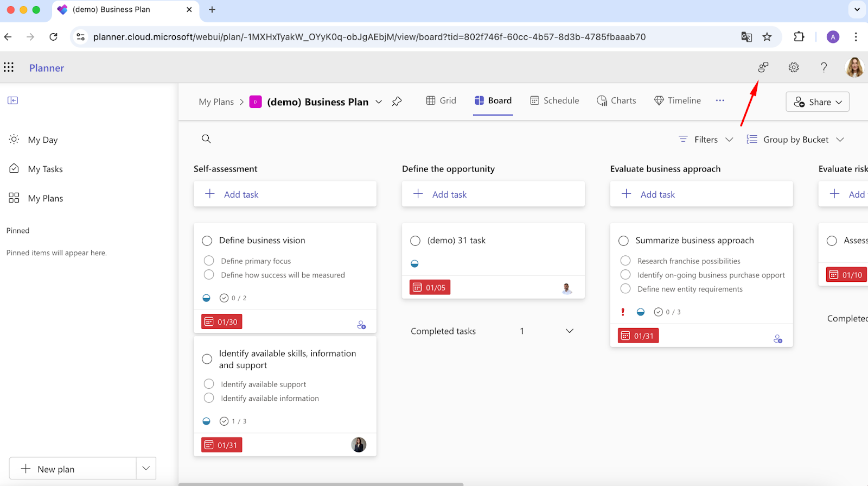This screenshot has height=486, width=868.
Task: Pin the (demo) Business Plan with pushpin icon
Action: click(x=397, y=102)
